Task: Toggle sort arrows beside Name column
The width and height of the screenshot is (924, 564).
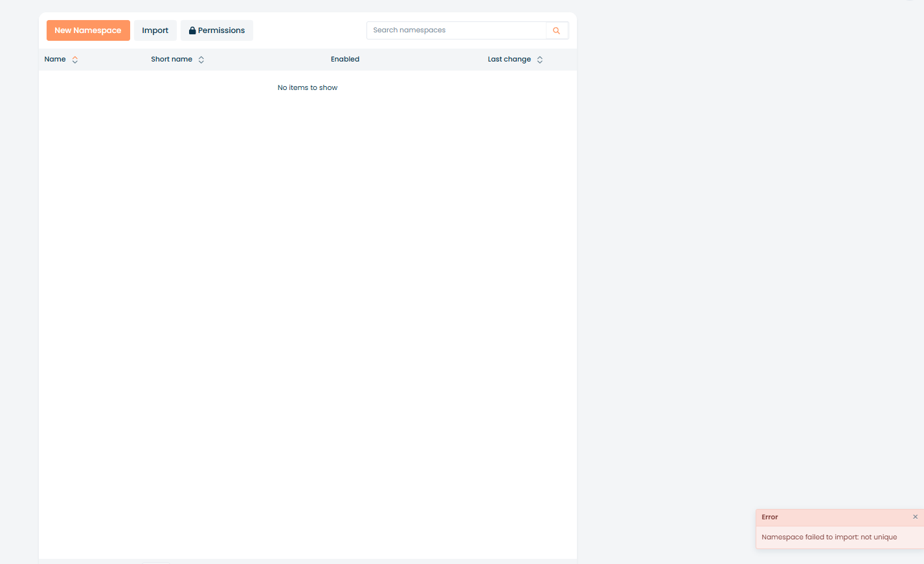Action: [75, 60]
